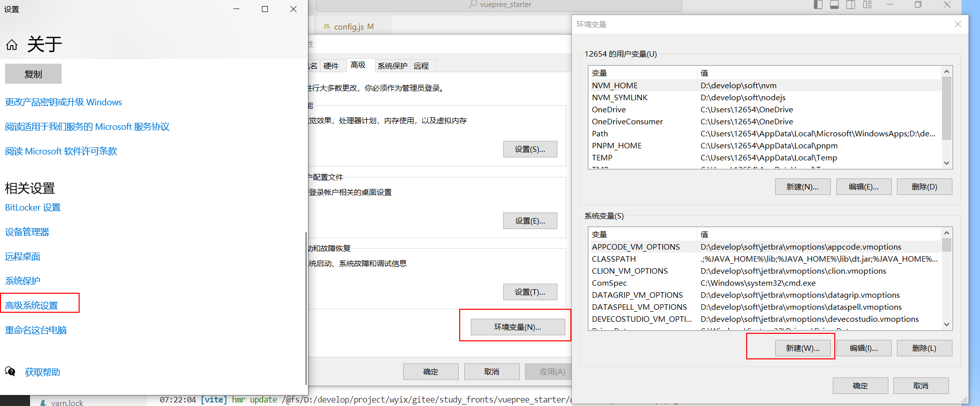Open 获取帮助 link

tap(43, 372)
